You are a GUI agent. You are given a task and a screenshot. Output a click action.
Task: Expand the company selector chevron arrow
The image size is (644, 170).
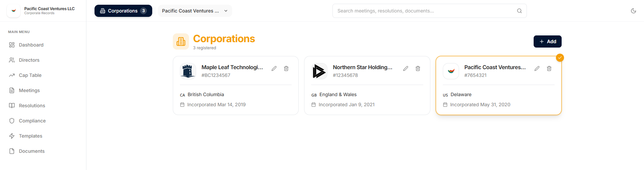coord(226,11)
